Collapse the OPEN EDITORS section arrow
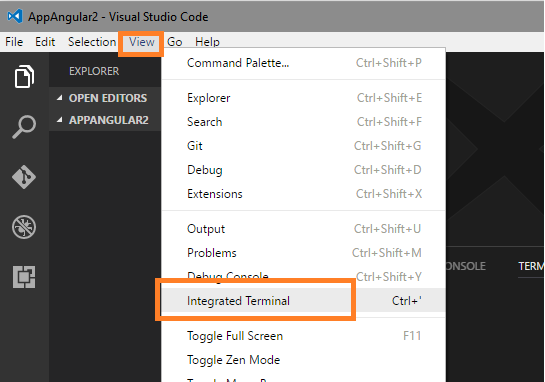 click(x=60, y=98)
